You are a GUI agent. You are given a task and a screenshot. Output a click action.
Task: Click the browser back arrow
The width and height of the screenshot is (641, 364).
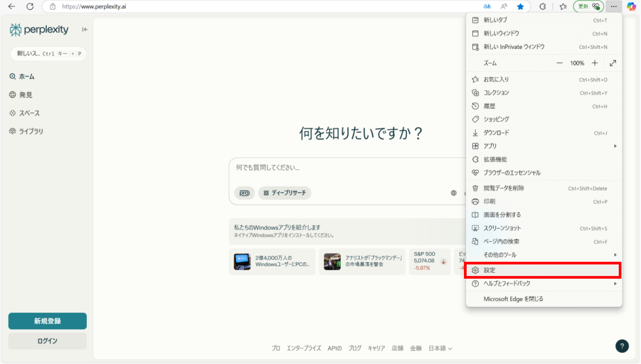[x=12, y=7]
